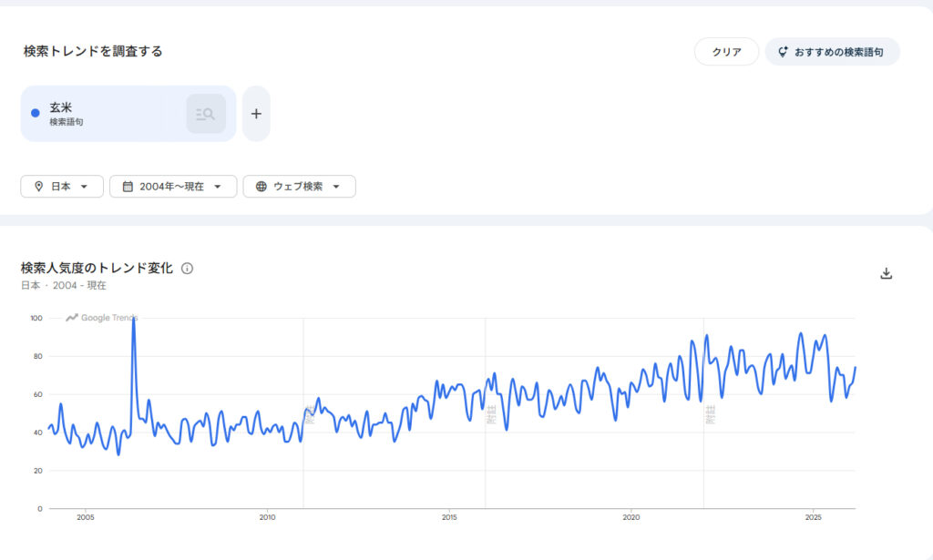Edit the 玄米 search term text
933x560 pixels.
[x=61, y=107]
